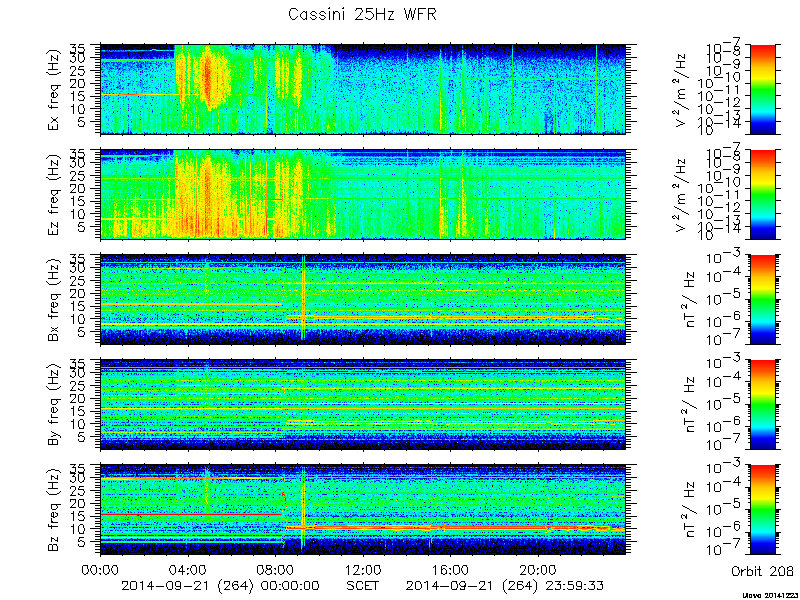This screenshot has width=800, height=600.
Task: Open the Ez frequency spectrogram panel
Action: pyautogui.click(x=363, y=194)
